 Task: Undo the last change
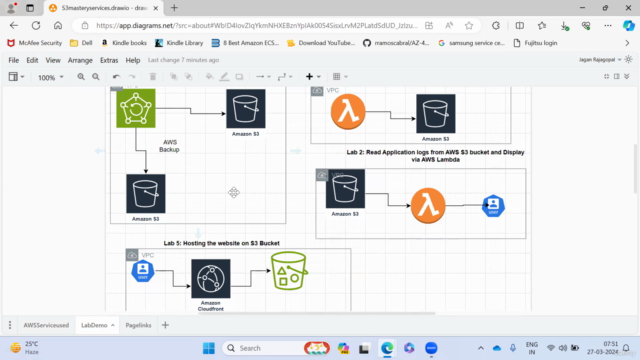click(x=116, y=77)
